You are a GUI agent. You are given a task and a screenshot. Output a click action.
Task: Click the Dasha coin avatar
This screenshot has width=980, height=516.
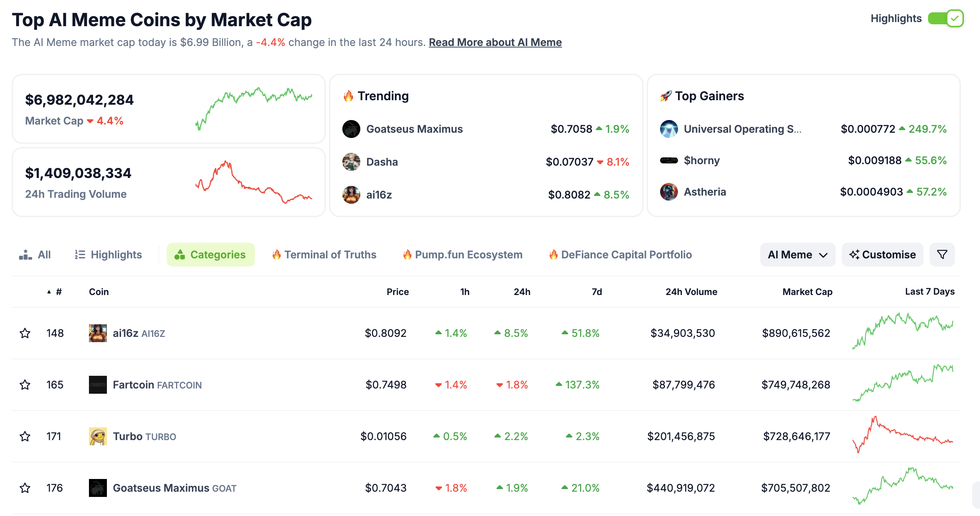click(351, 162)
